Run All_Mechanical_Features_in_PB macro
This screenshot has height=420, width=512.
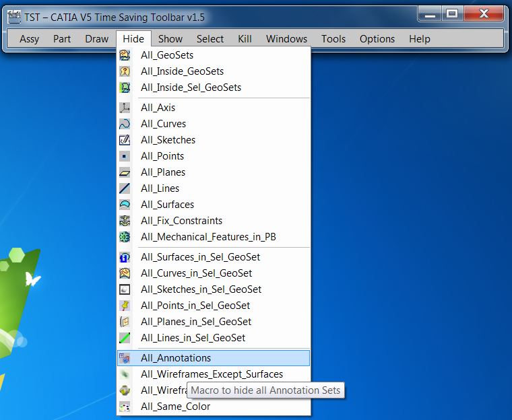tap(214, 237)
